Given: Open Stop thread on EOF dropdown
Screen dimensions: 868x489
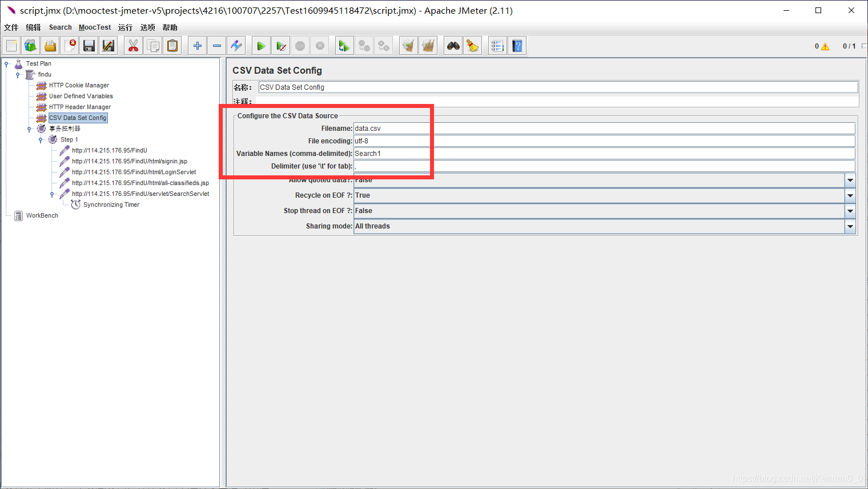Looking at the screenshot, I should point(850,211).
